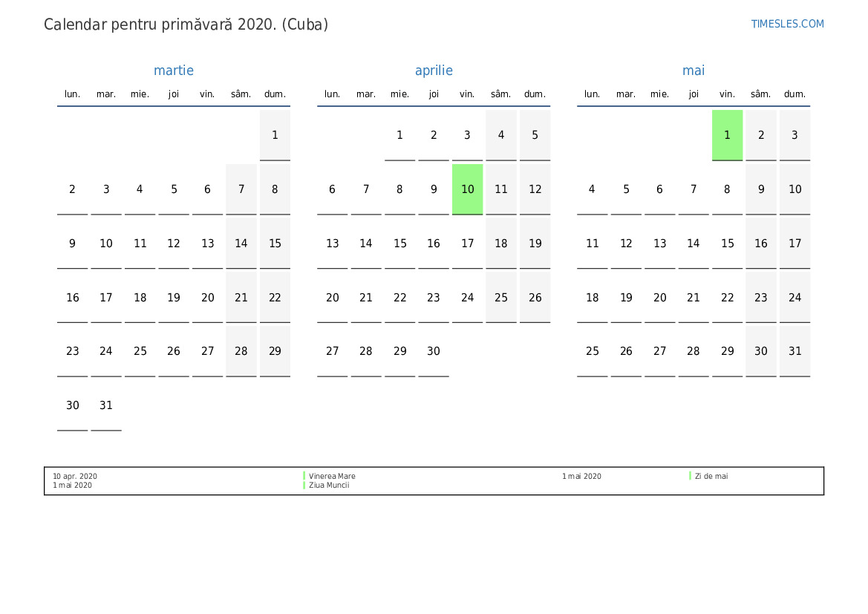Image resolution: width=868 pixels, height=614 pixels.
Task: Click the 'vin.' header under mai
Action: point(727,94)
